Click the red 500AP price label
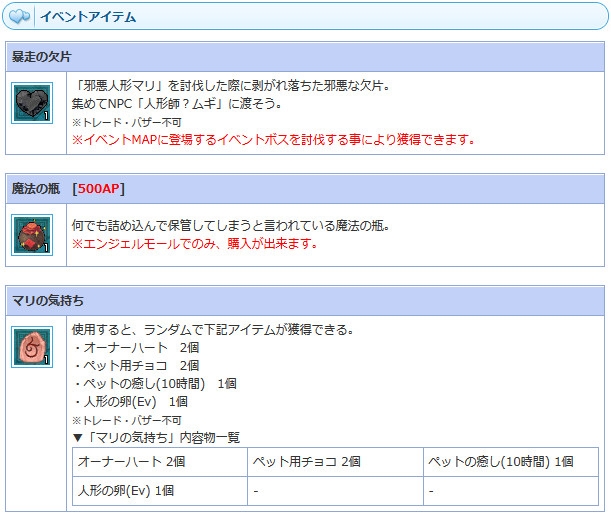Viewport: 611px width, 514px height. (x=99, y=189)
